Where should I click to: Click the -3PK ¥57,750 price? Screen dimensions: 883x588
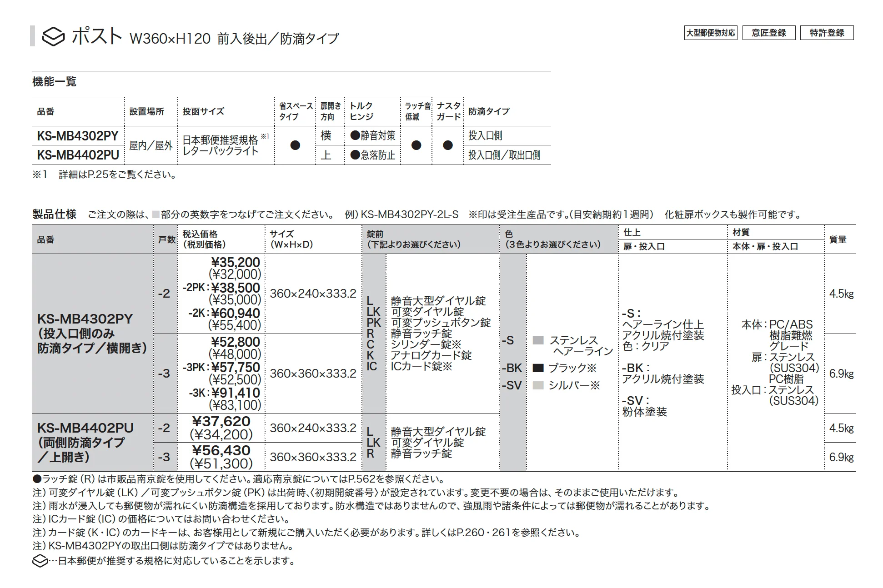[221, 368]
